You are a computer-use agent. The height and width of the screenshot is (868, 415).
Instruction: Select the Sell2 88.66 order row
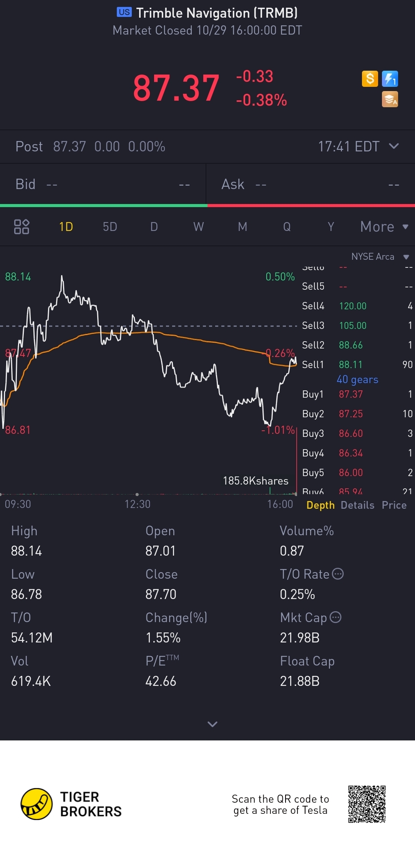[357, 345]
